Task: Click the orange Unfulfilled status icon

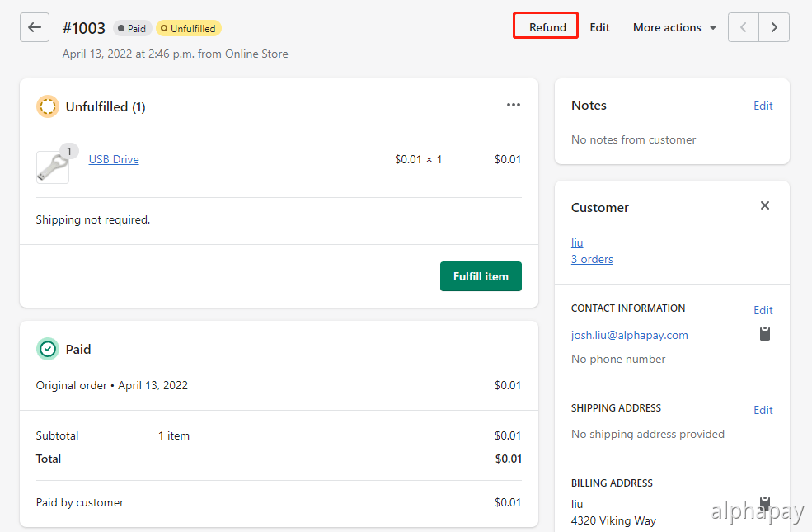Action: [48, 106]
